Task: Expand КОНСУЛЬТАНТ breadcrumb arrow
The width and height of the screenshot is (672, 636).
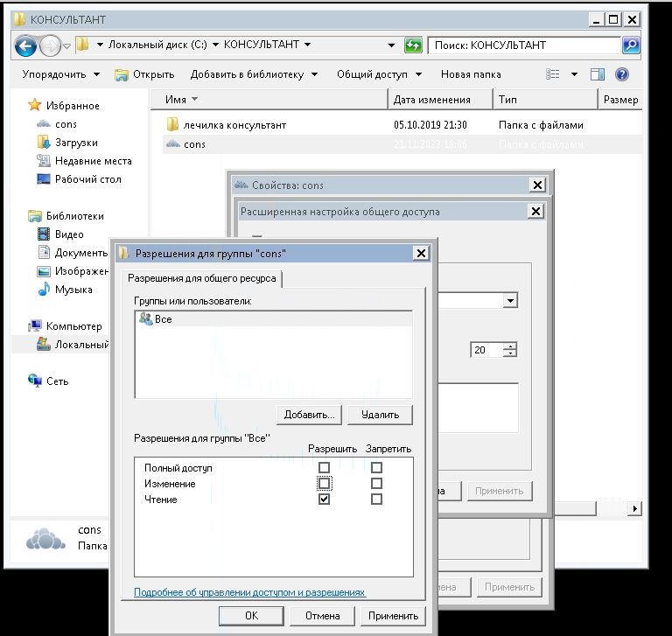Action: tap(307, 45)
